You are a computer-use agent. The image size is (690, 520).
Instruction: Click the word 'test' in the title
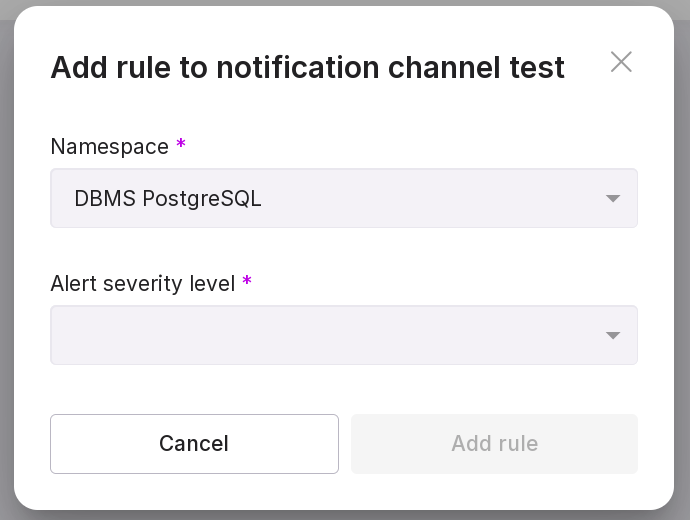pos(536,67)
